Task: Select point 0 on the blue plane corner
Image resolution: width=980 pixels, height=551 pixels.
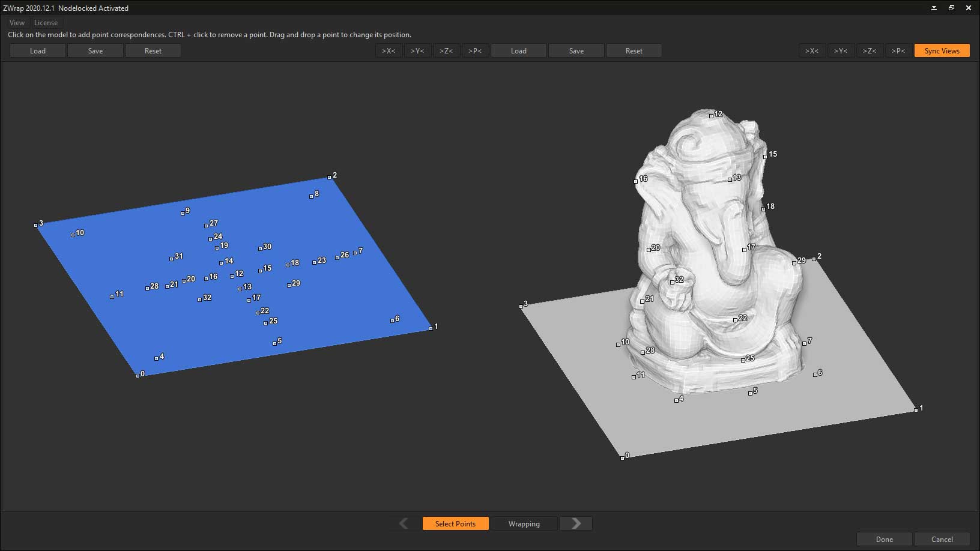Action: coord(138,376)
